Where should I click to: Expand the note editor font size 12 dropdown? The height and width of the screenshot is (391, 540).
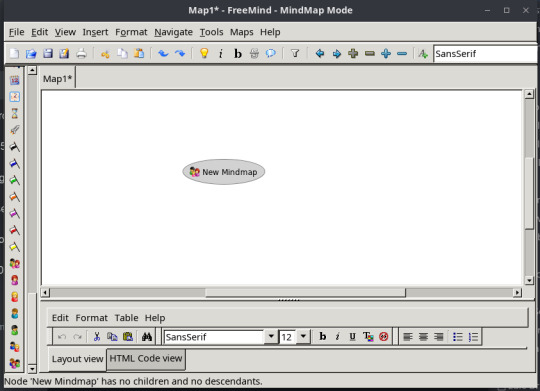point(303,337)
